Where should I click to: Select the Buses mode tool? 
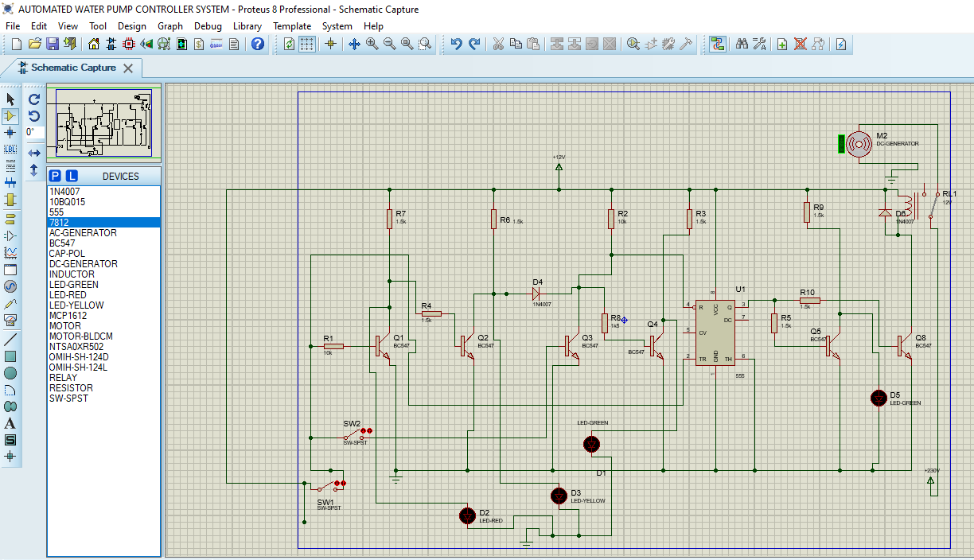pyautogui.click(x=10, y=181)
